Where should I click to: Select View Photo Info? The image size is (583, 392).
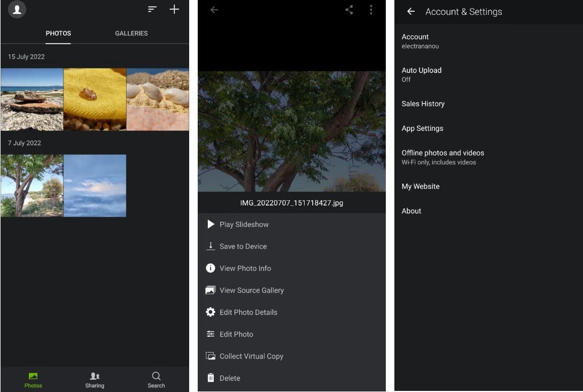(245, 268)
